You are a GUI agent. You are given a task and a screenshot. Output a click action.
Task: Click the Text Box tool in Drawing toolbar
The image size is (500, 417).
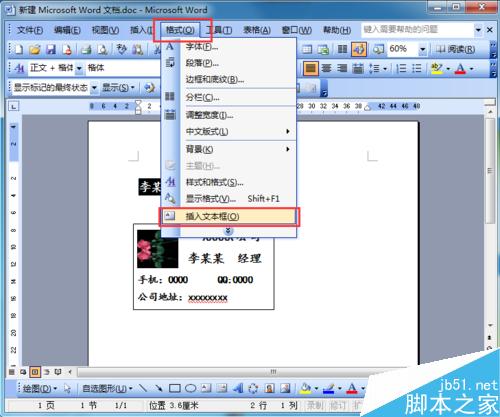(x=206, y=388)
